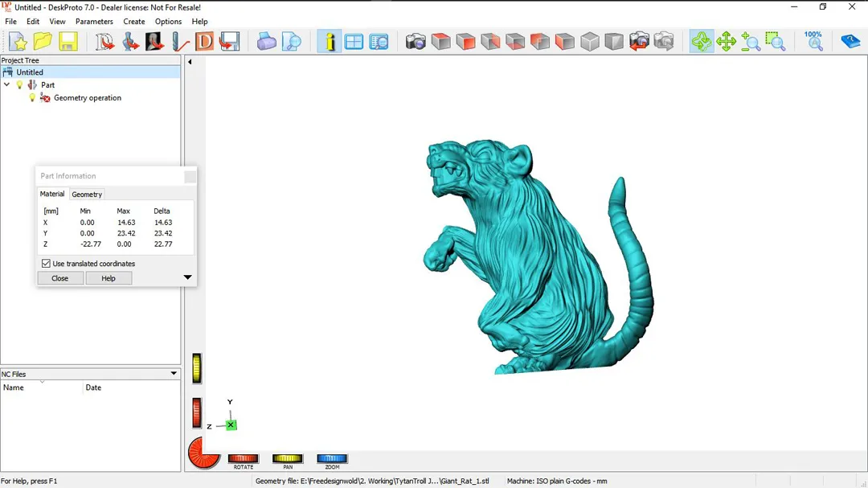The image size is (868, 488).
Task: Select the Part tree item
Action: (x=47, y=84)
